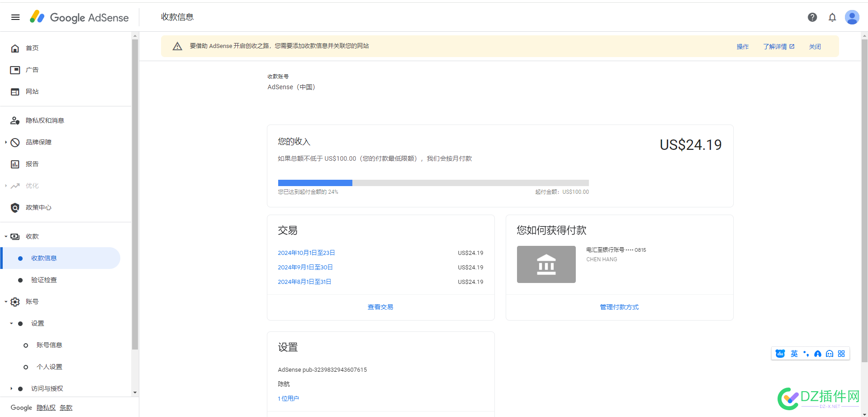This screenshot has height=417, width=868.
Task: Click the trend icon beside 优化
Action: tap(15, 186)
